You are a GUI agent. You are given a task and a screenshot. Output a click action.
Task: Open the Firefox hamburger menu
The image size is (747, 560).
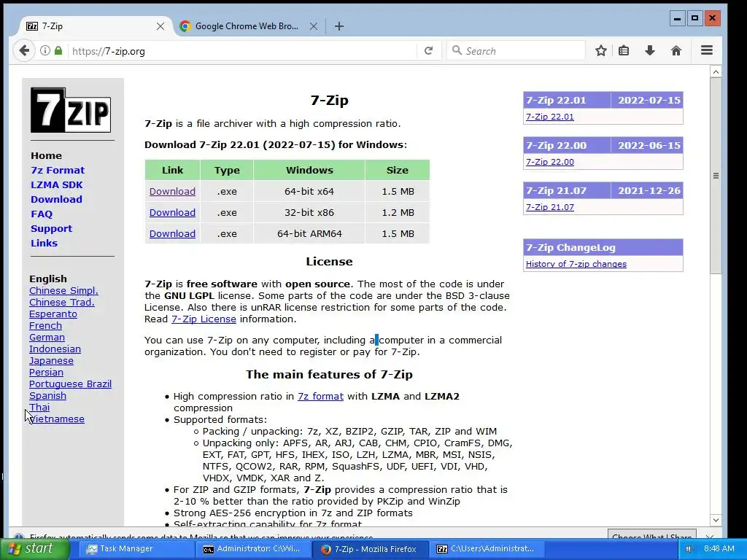(706, 50)
